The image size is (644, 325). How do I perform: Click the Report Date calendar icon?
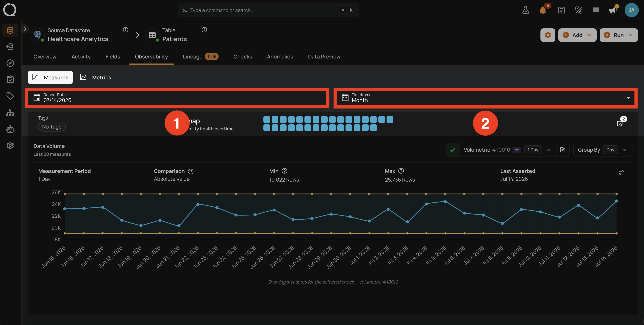pyautogui.click(x=37, y=98)
